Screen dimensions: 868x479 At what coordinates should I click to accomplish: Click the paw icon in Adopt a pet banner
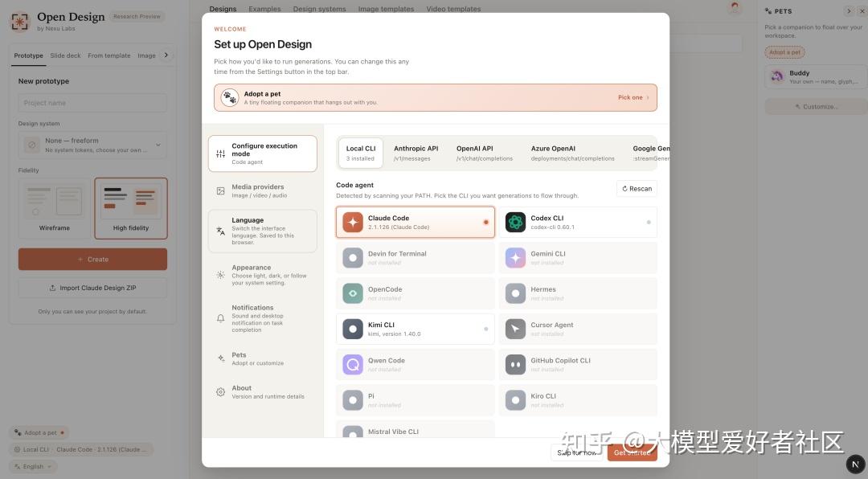230,97
